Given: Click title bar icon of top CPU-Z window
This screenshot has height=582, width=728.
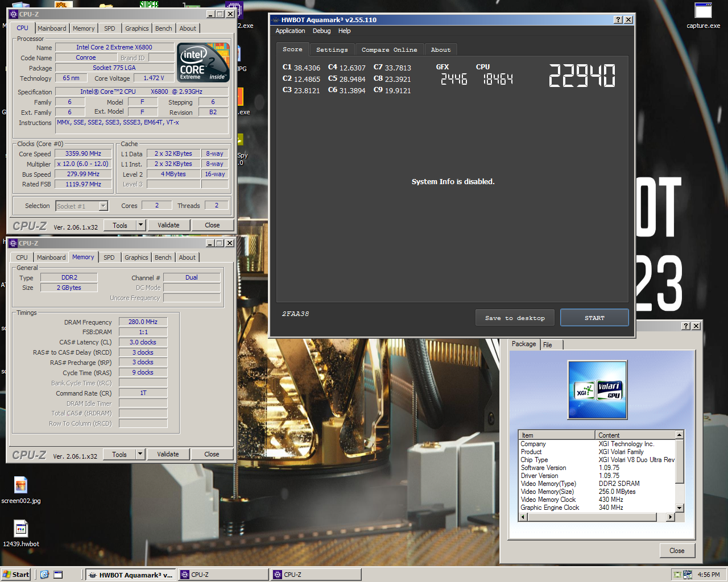Looking at the screenshot, I should pos(14,14).
